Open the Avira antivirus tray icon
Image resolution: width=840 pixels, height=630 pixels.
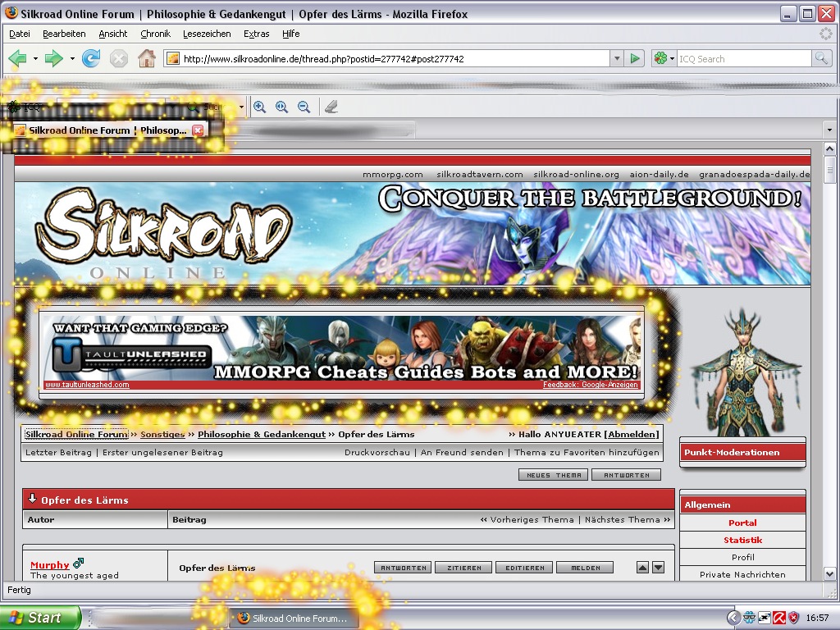click(779, 618)
